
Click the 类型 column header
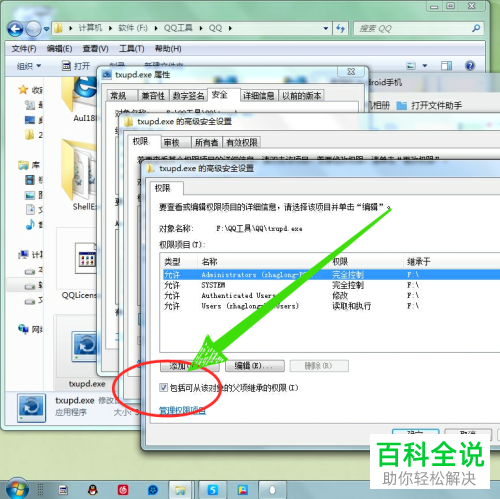[179, 261]
